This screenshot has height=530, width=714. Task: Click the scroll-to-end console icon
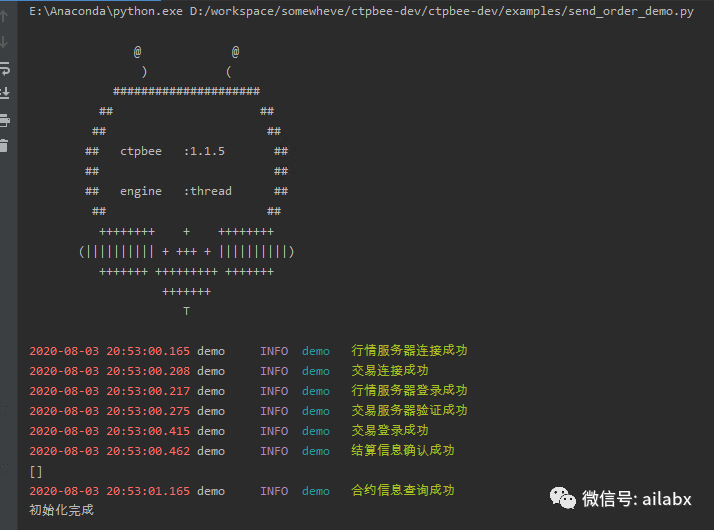click(x=5, y=93)
